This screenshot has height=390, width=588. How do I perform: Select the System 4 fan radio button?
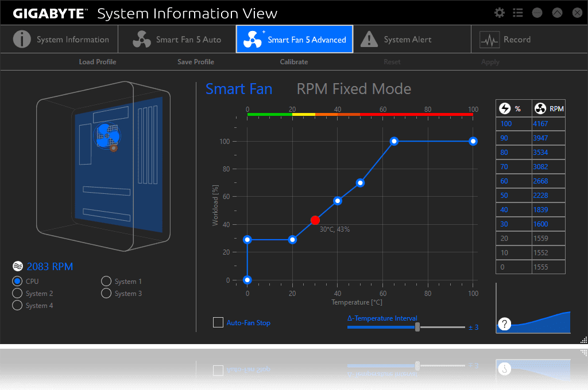pos(17,305)
